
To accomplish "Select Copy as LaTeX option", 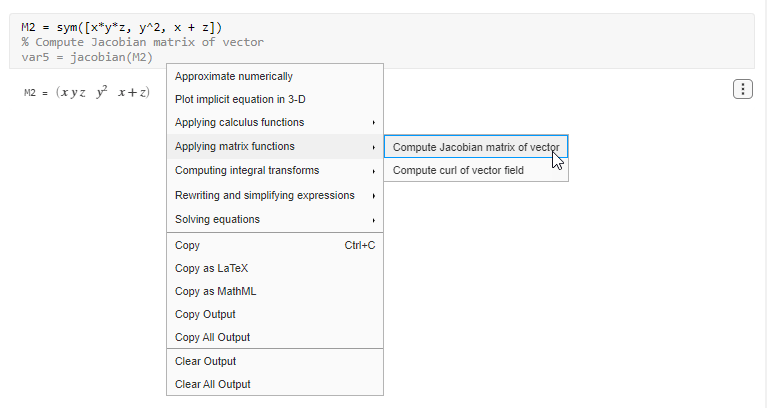I will pyautogui.click(x=211, y=268).
